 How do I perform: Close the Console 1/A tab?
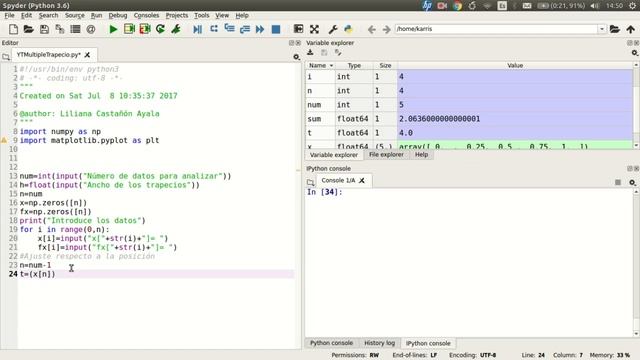coord(362,180)
